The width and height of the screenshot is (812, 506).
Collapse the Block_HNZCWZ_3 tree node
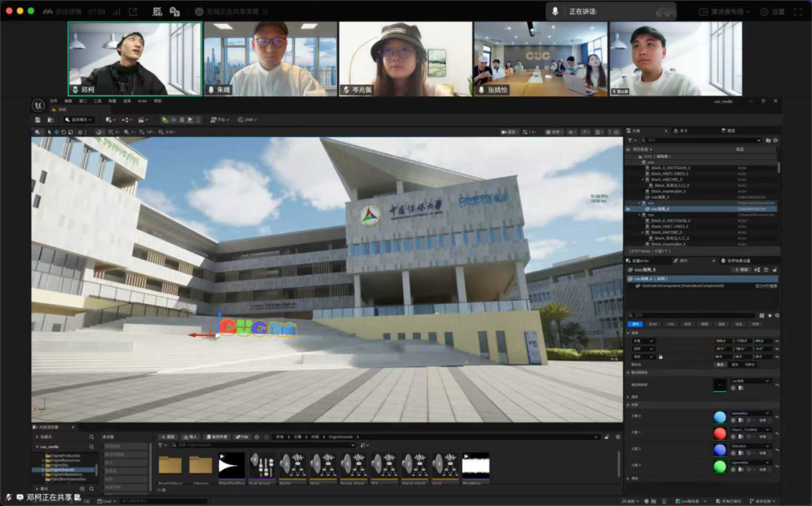(x=643, y=180)
